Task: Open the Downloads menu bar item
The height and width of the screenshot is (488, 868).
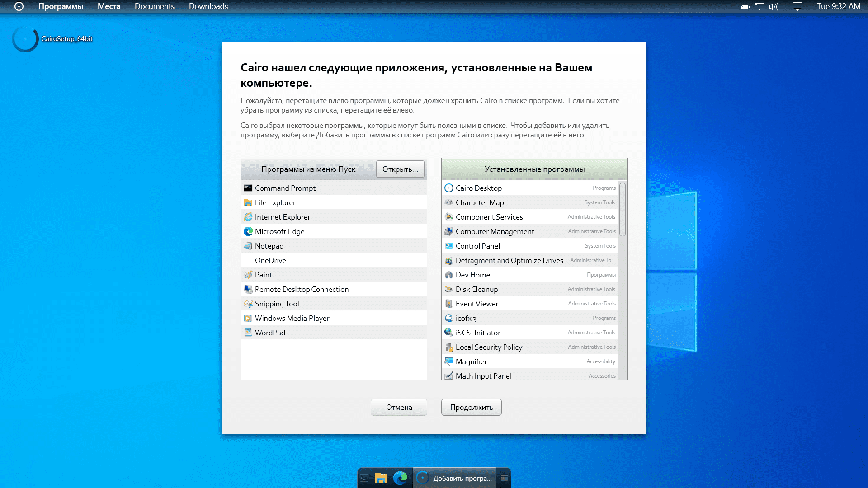Action: (208, 6)
